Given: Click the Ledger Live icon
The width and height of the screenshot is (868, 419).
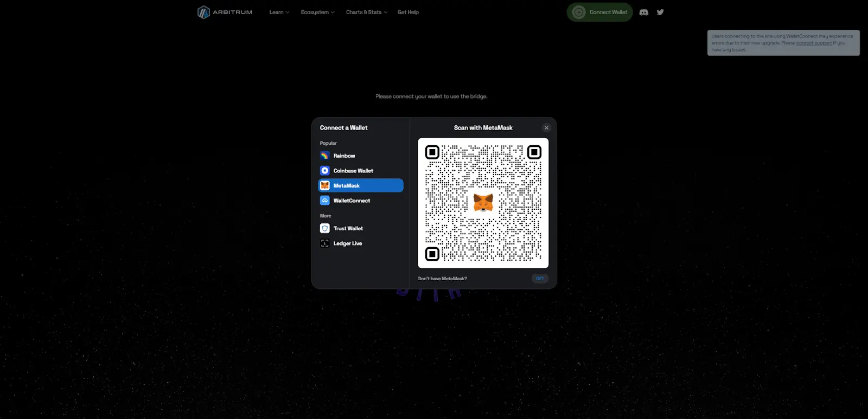Looking at the screenshot, I should click(x=325, y=243).
